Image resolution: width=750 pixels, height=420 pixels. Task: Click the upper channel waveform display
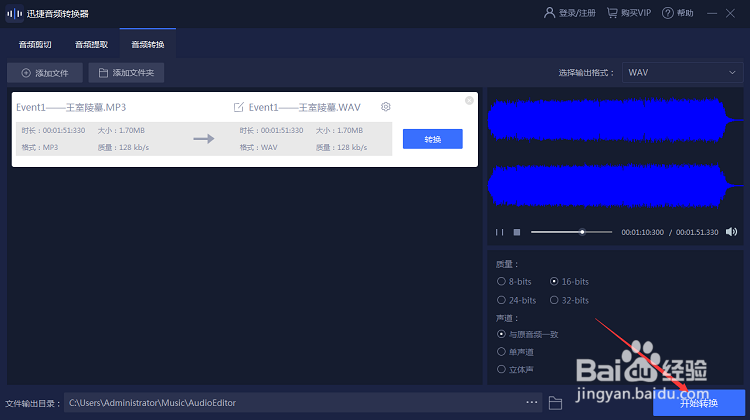[616, 120]
